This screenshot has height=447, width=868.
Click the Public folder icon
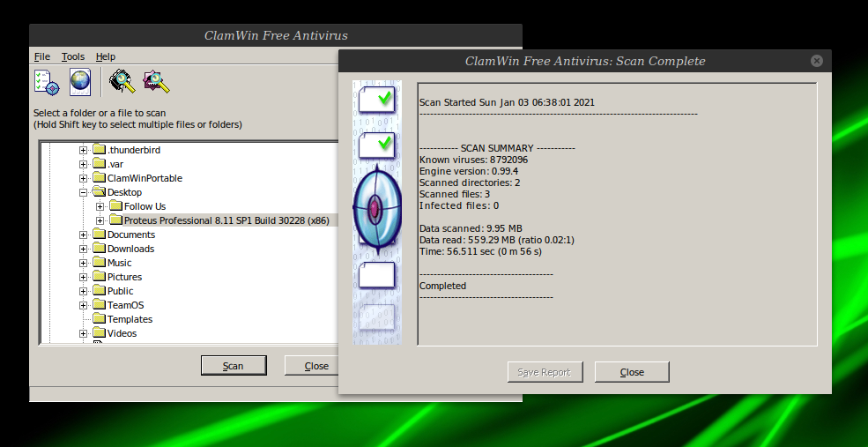pos(99,290)
